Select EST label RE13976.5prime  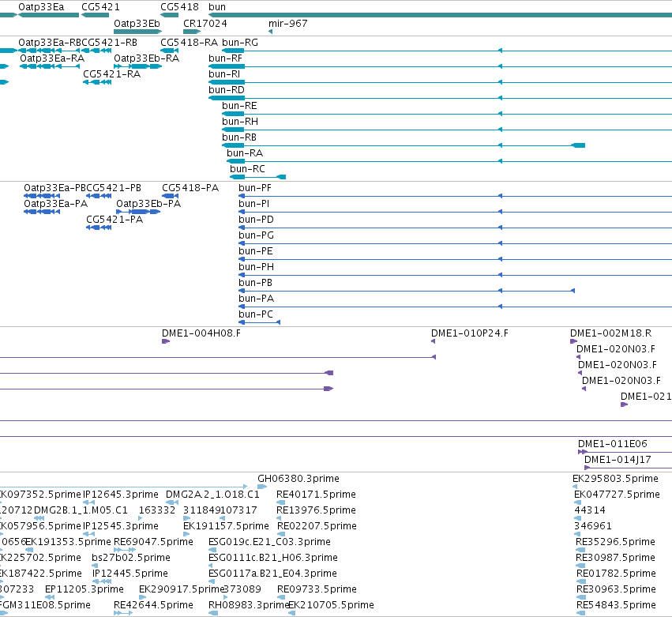pyautogui.click(x=317, y=510)
